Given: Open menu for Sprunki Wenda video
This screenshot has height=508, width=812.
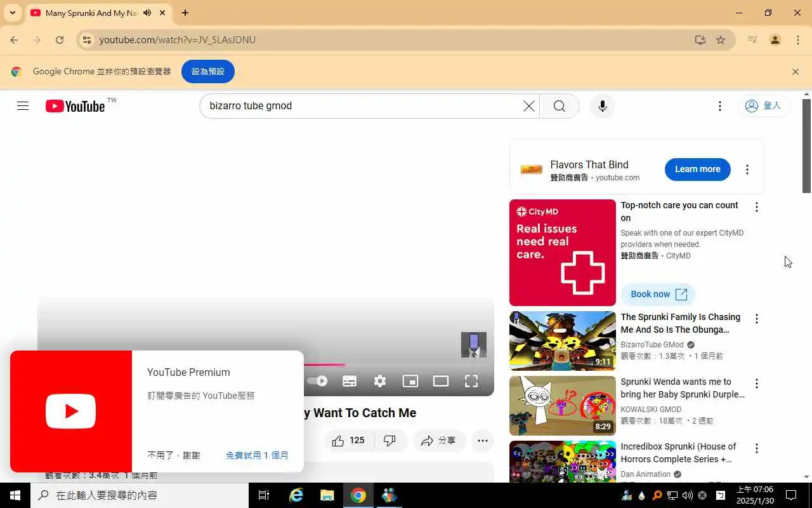Looking at the screenshot, I should coord(756,384).
